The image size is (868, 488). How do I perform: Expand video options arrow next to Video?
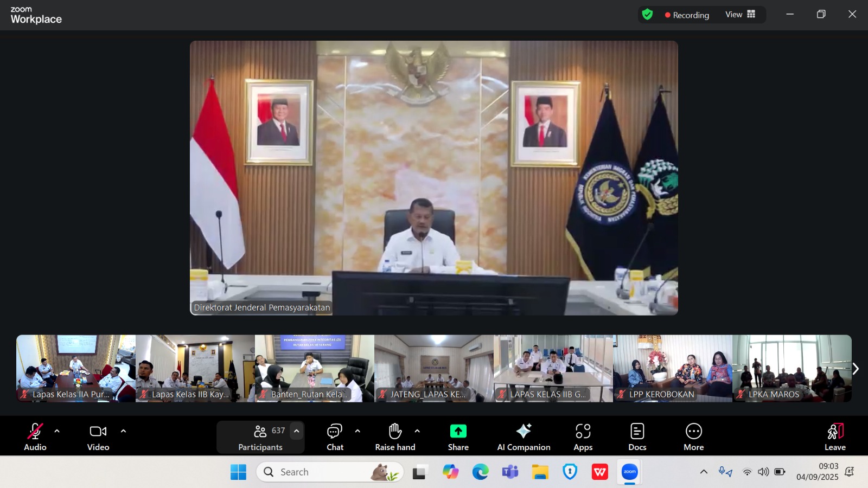pyautogui.click(x=123, y=431)
